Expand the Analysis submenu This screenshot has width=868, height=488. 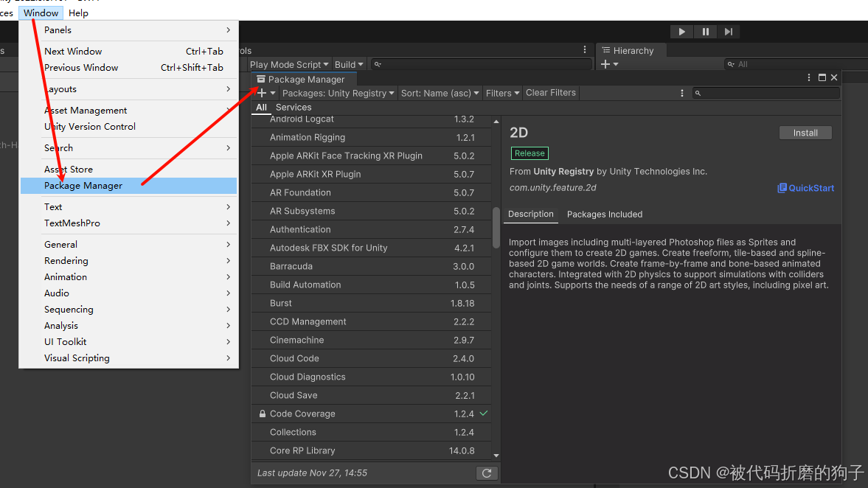tap(128, 326)
